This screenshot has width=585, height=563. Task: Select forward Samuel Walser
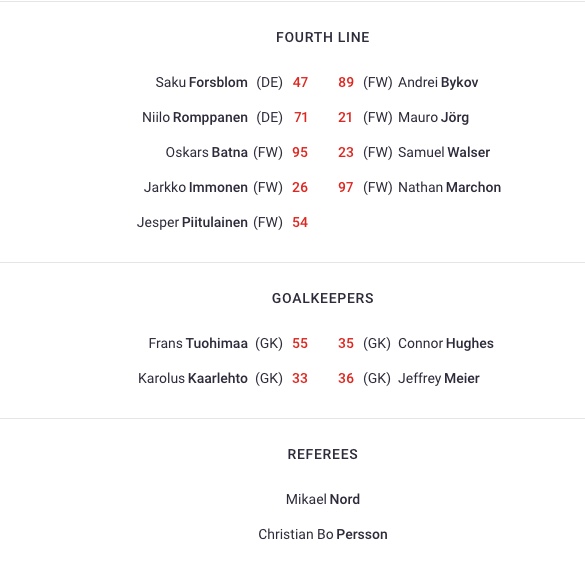[444, 152]
